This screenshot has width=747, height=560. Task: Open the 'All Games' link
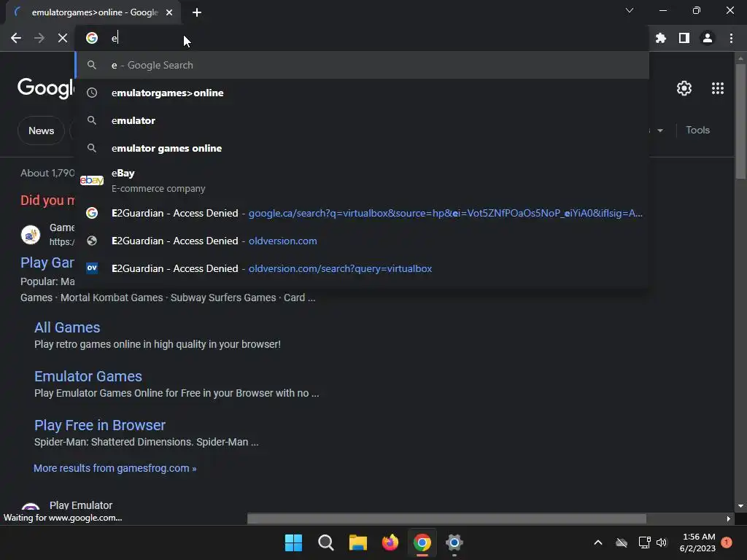(x=67, y=327)
